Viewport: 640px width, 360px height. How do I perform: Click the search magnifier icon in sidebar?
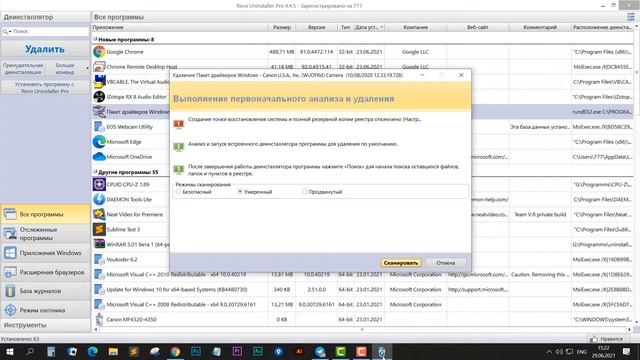[5, 31]
